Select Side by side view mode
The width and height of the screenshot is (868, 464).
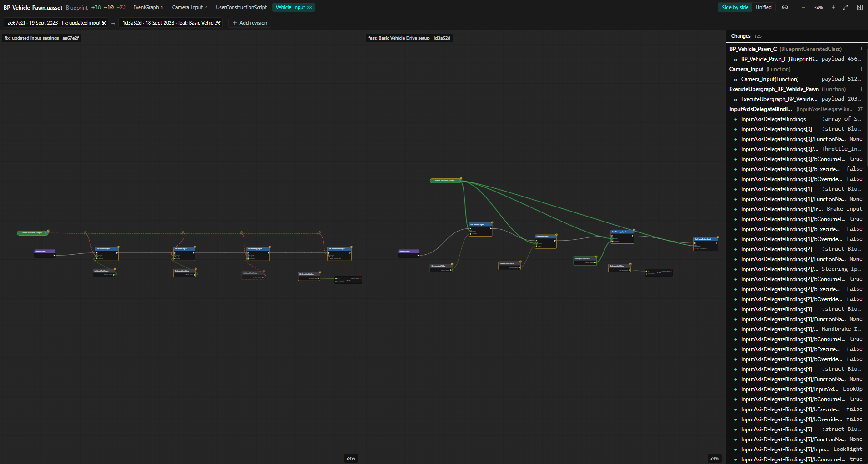click(x=735, y=7)
